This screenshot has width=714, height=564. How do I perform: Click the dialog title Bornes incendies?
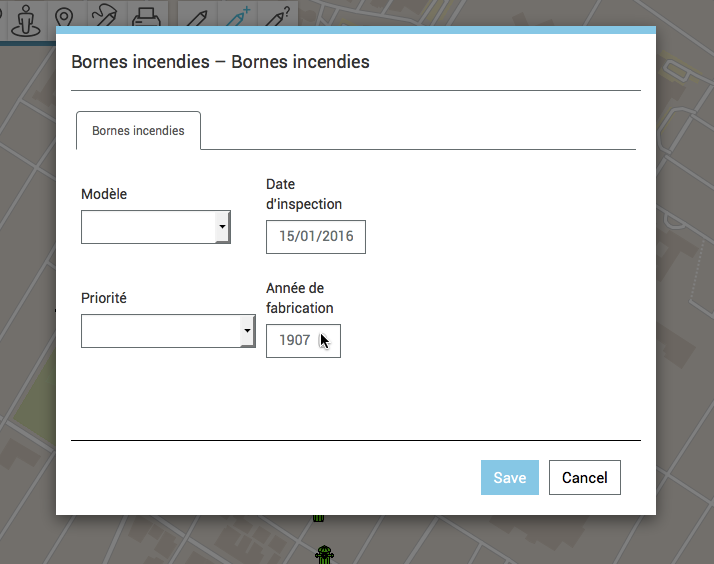click(x=220, y=62)
